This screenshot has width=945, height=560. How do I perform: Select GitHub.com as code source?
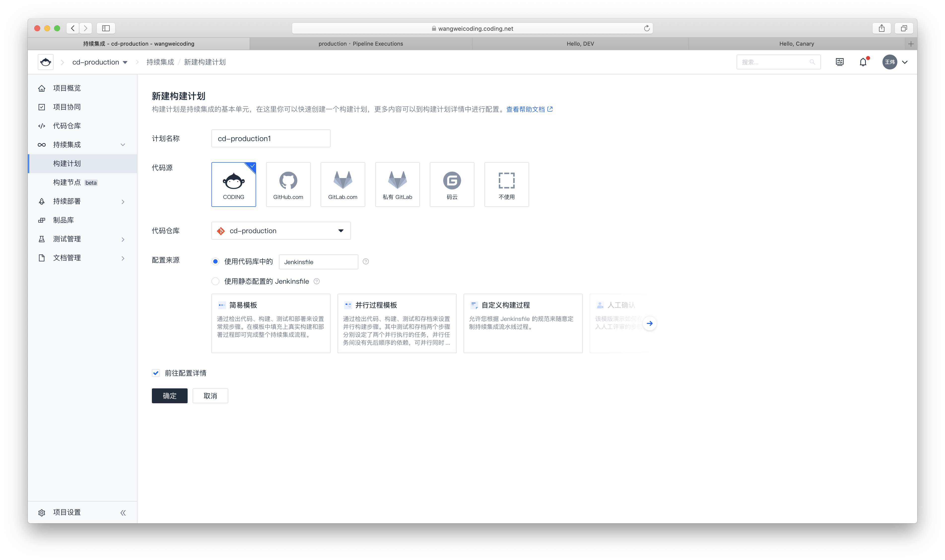coord(288,185)
